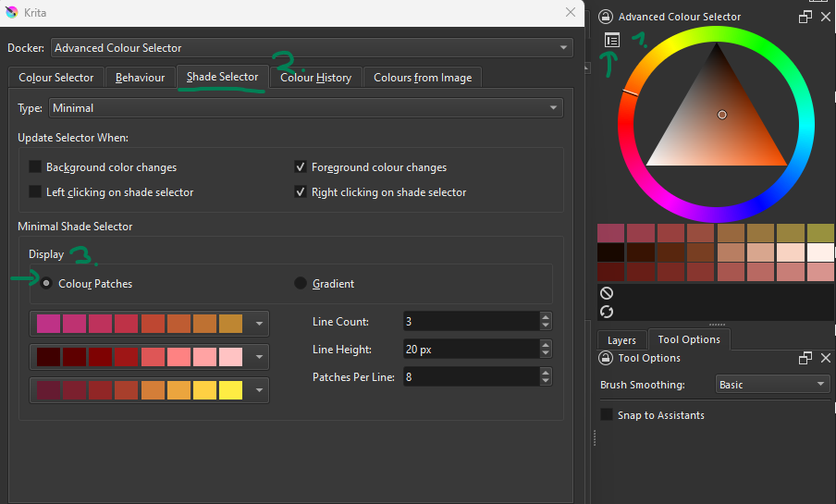Click the clear colour history icon
836x504 pixels.
(607, 293)
